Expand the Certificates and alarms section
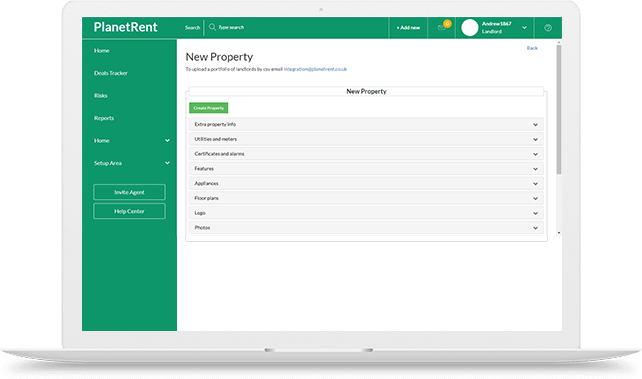The height and width of the screenshot is (379, 642). click(x=366, y=154)
